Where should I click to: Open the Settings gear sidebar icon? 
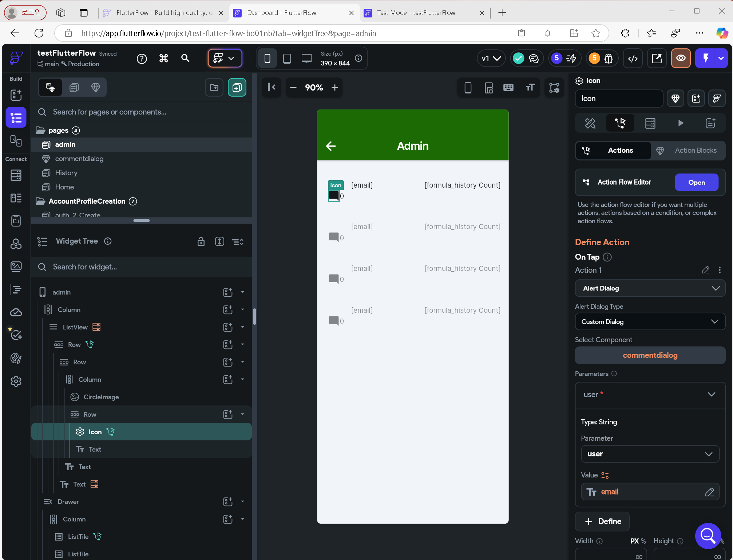16,381
